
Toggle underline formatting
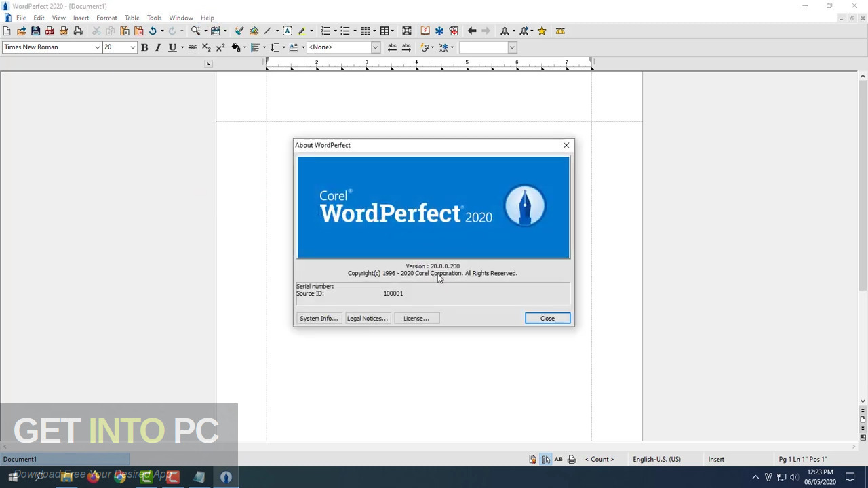coord(172,47)
